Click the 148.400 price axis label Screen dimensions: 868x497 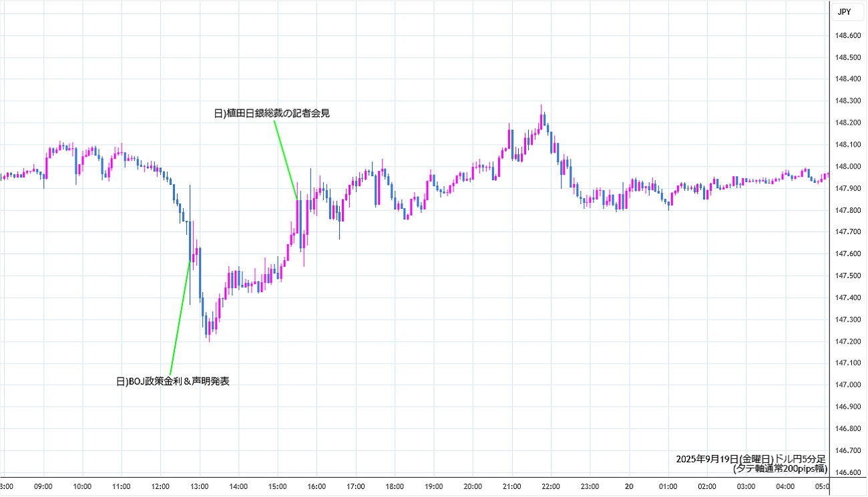point(848,79)
